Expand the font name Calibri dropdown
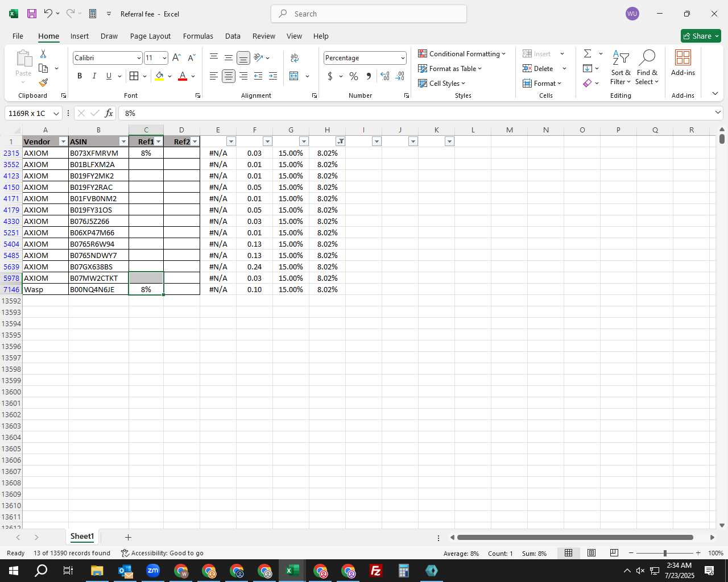This screenshot has height=582, width=728. [138, 58]
